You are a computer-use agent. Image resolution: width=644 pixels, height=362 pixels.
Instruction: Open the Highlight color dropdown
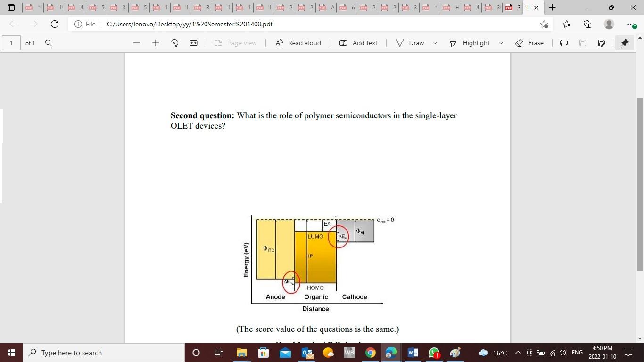500,43
